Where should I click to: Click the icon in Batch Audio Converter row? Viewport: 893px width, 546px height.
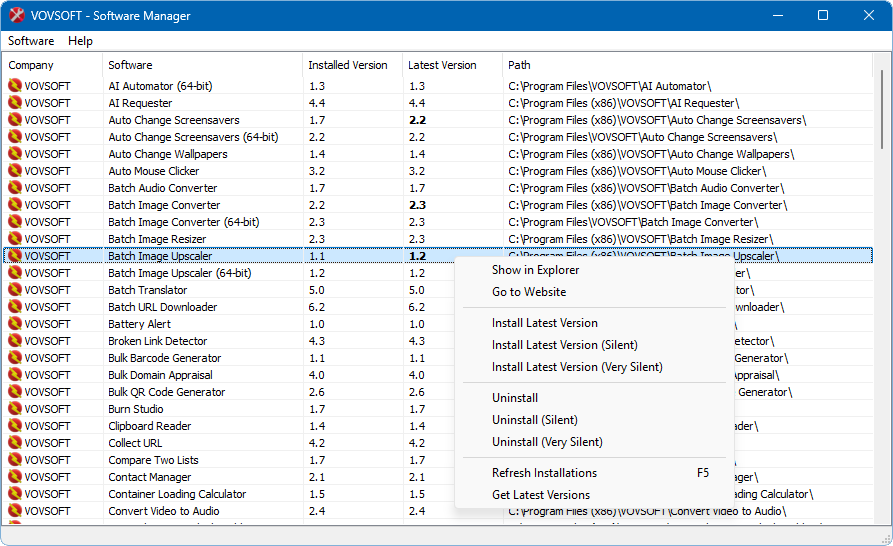pos(15,187)
